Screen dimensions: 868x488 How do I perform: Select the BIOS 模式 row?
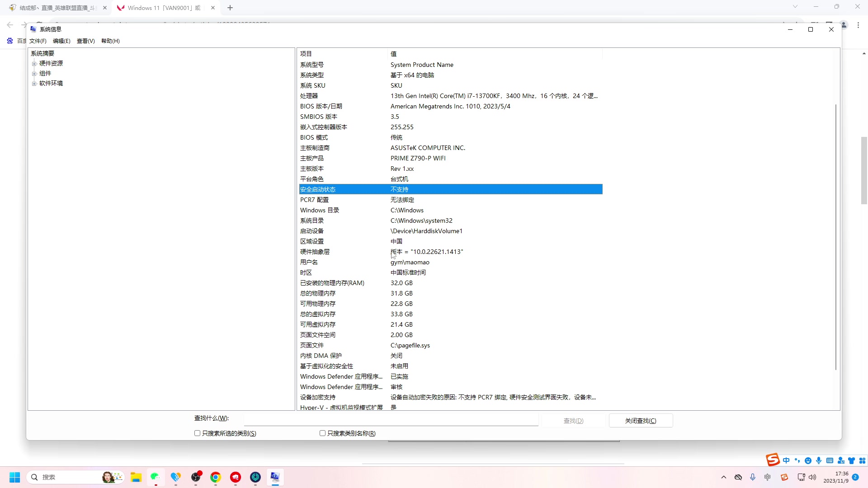point(451,137)
